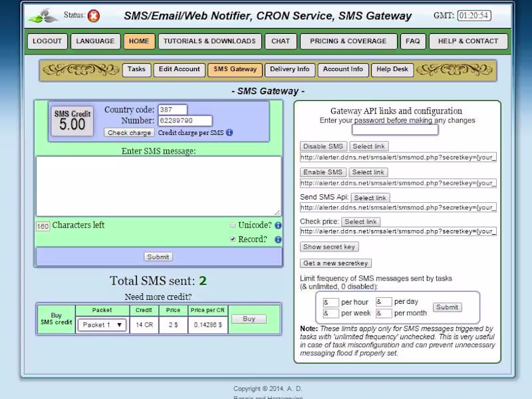Go to the HOME menu item
Screen dimensions: 532x399
point(139,41)
